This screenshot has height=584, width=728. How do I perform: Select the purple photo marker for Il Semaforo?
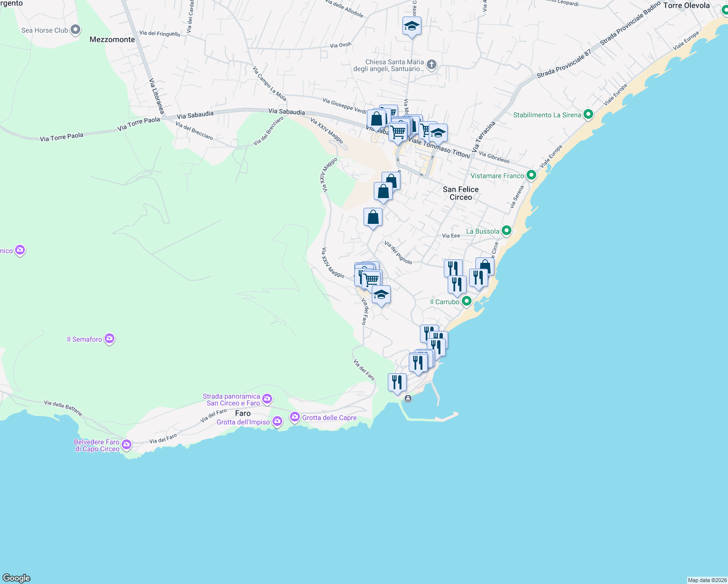(109, 338)
